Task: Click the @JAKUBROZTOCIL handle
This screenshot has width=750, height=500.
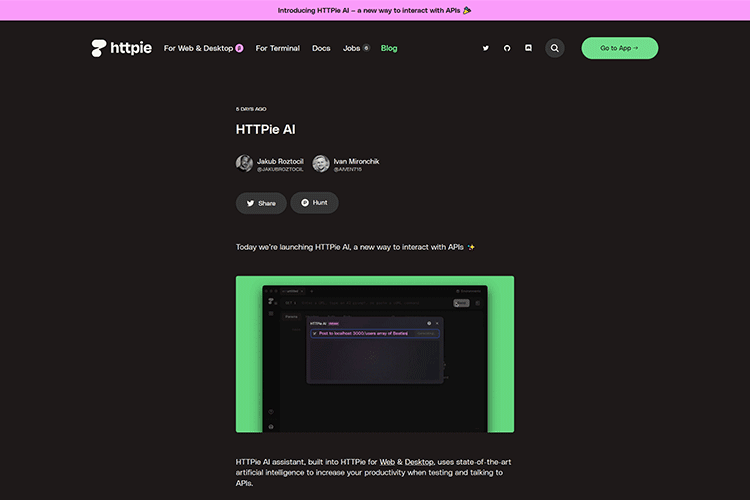Action: tap(280, 169)
